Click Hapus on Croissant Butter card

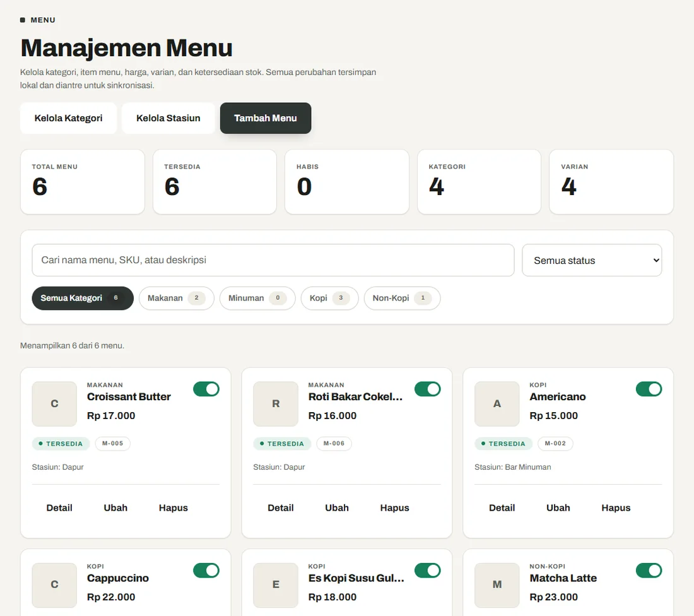pos(173,508)
